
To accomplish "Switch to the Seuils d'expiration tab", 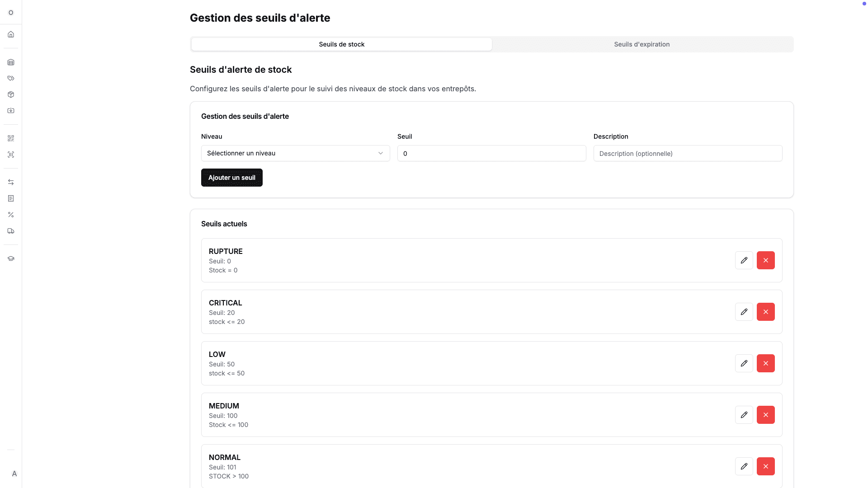I will coord(642,44).
